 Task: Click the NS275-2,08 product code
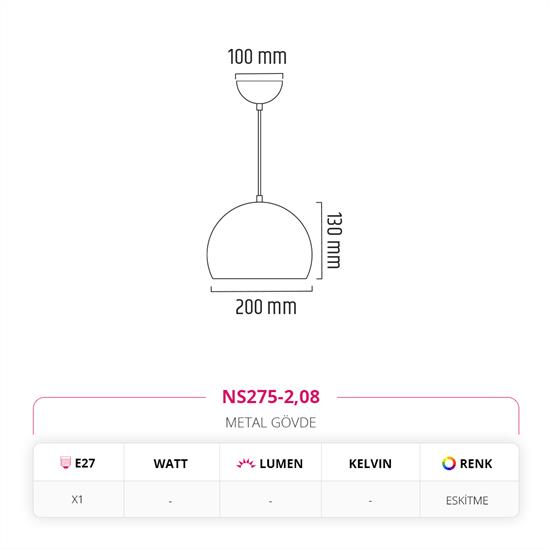click(271, 397)
